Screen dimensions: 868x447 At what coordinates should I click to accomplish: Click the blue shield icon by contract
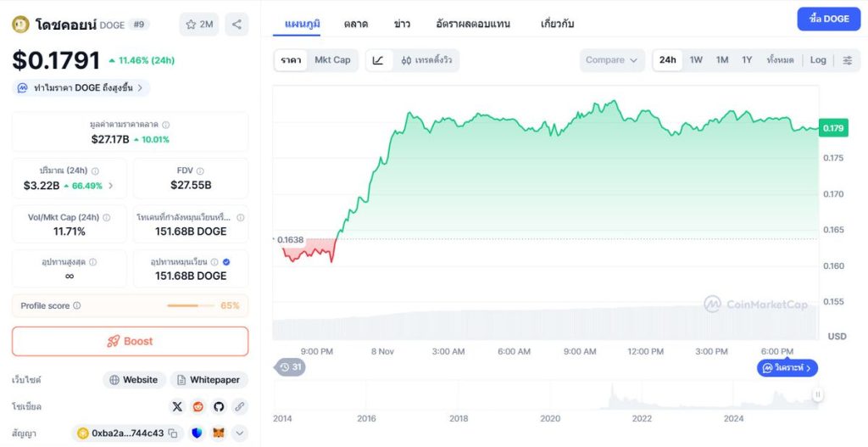coord(197,433)
